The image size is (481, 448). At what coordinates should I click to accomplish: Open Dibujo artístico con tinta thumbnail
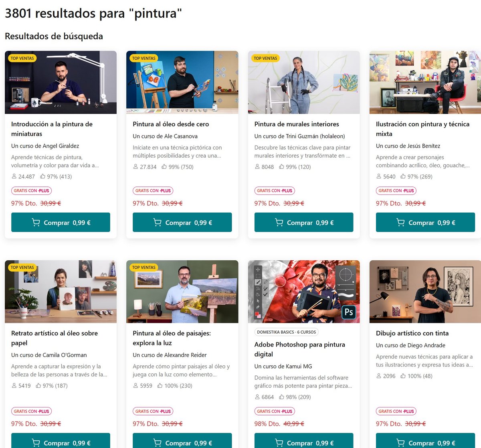click(425, 292)
